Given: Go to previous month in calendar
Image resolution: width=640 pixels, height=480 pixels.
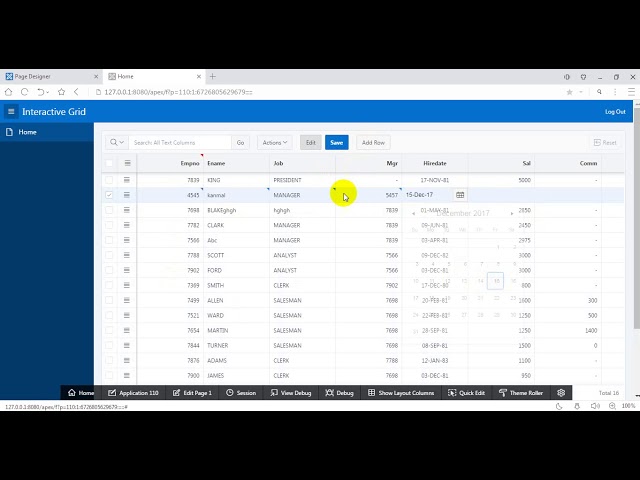Looking at the screenshot, I should 413,213.
